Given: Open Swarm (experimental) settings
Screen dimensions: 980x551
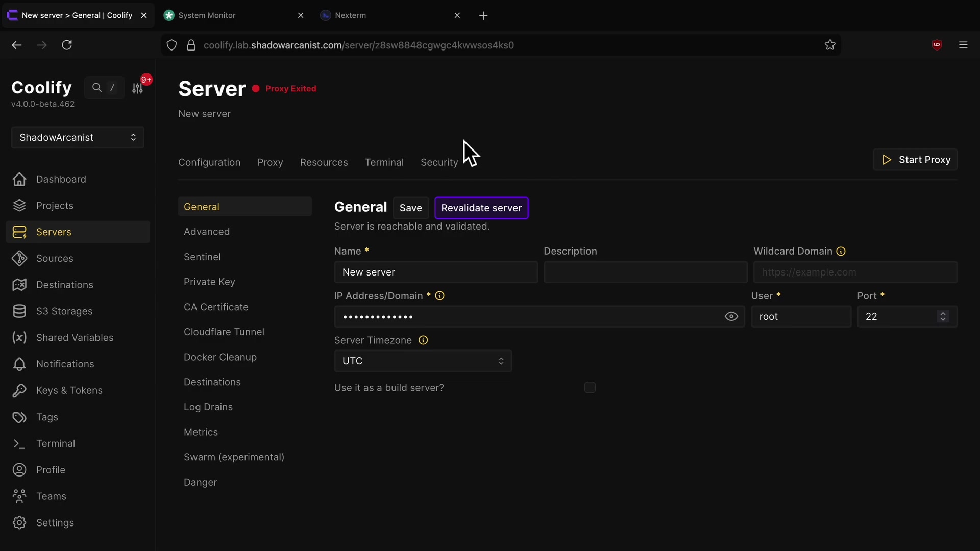Looking at the screenshot, I should pos(234,457).
